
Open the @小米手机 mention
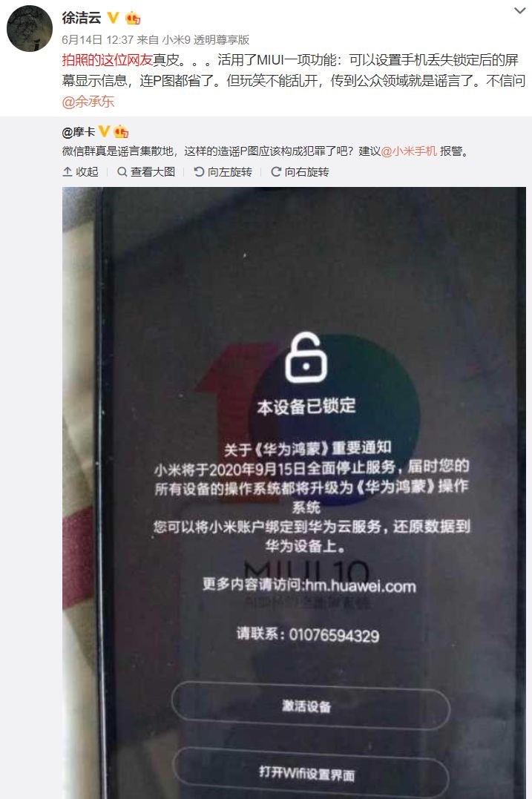coord(409,151)
